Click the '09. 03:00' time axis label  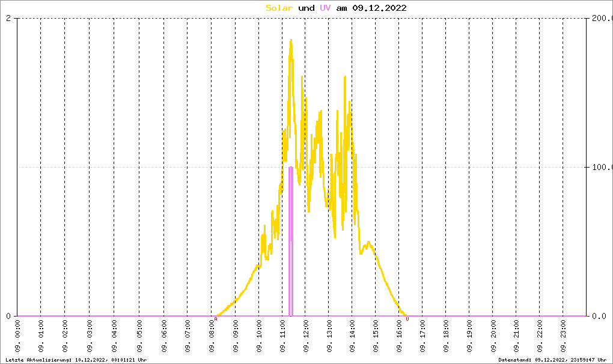(90, 336)
